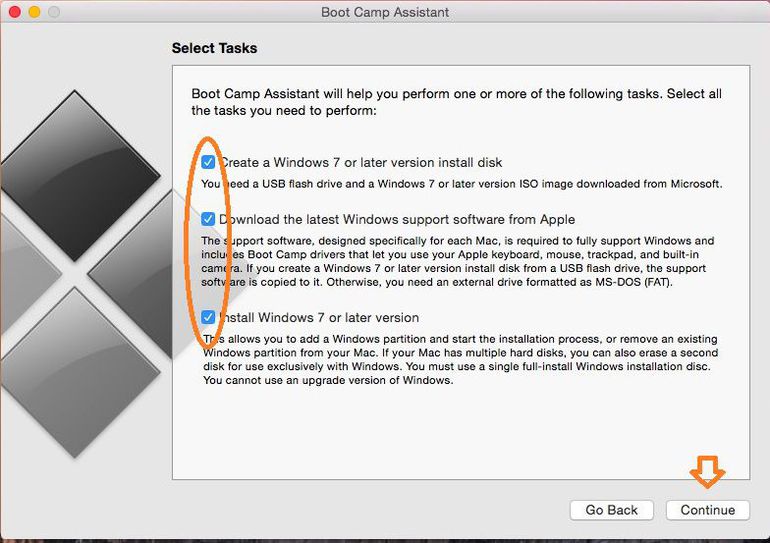Click the Boot Camp Assistant title bar
This screenshot has height=543, width=770.
(x=385, y=12)
